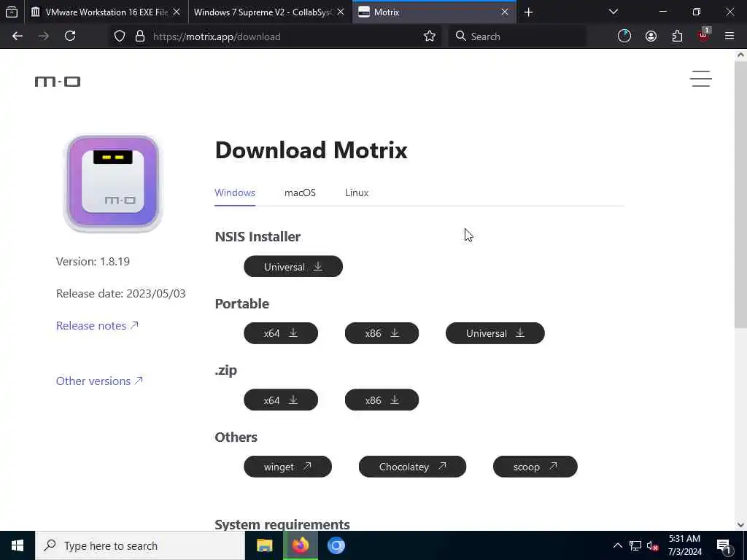Click the NSIS Installer heading

coord(258,237)
